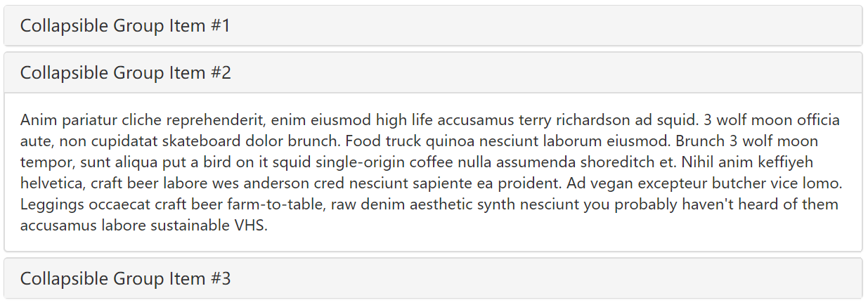
Task: Click the blank area of Item #2 header bar
Action: (548, 73)
